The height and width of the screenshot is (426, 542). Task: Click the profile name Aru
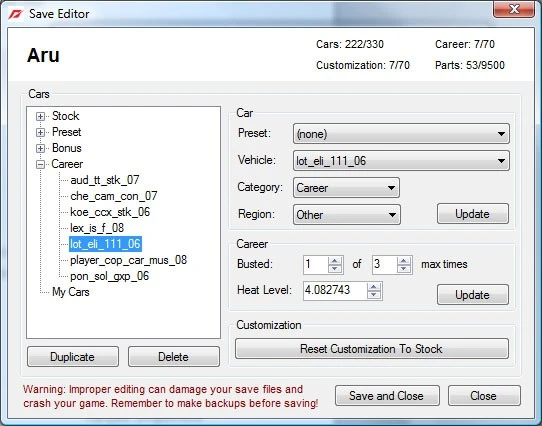coord(44,55)
